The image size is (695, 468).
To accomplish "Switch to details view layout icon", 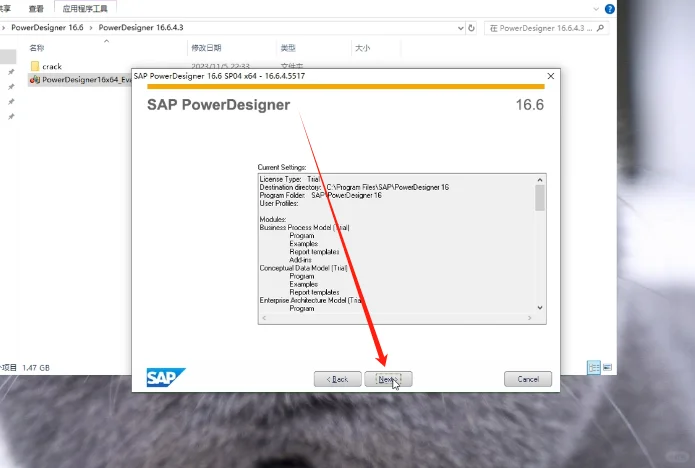I will 593,367.
